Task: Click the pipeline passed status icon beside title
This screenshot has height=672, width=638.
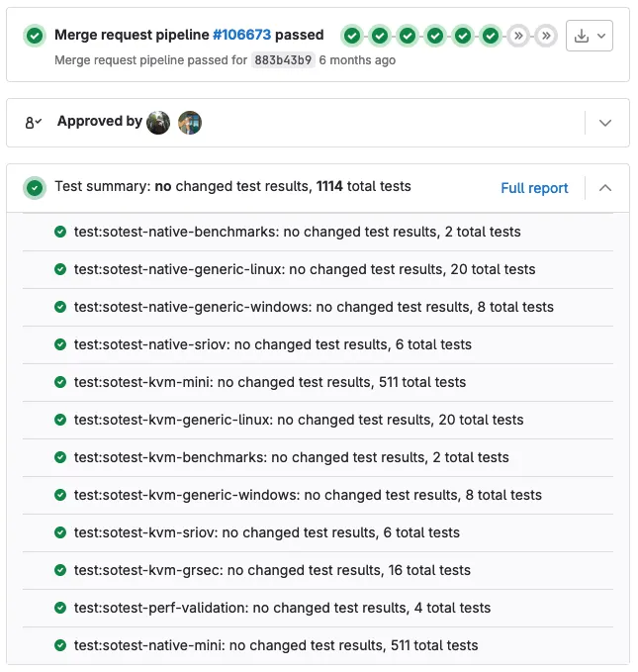Action: 35,36
